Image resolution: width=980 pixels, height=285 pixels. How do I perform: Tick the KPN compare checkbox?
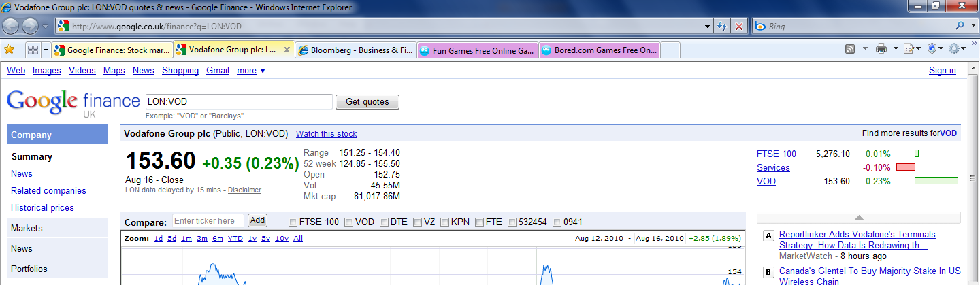click(444, 222)
